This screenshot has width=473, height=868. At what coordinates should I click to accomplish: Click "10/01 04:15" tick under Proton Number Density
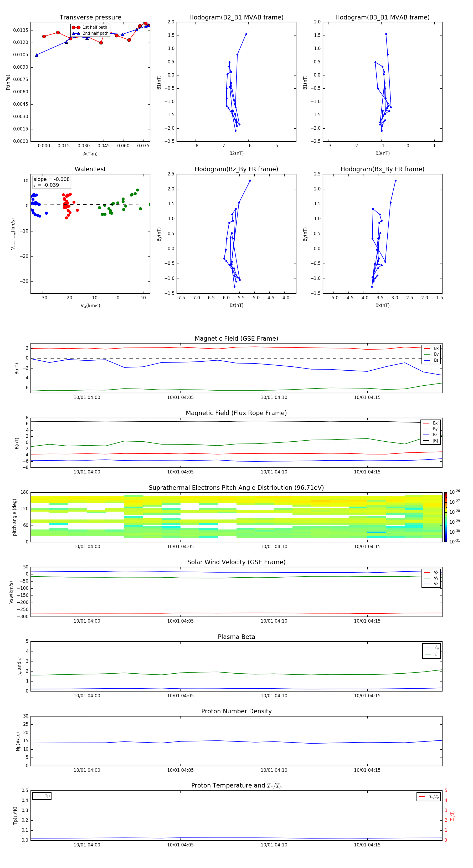point(367,770)
